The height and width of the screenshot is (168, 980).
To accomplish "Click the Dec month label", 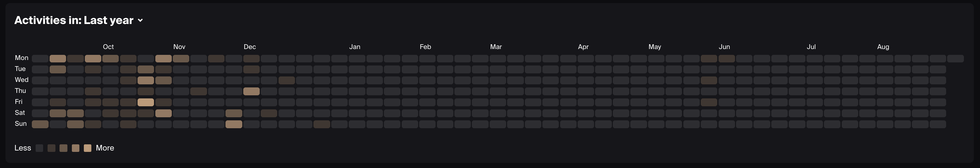I will click(249, 47).
